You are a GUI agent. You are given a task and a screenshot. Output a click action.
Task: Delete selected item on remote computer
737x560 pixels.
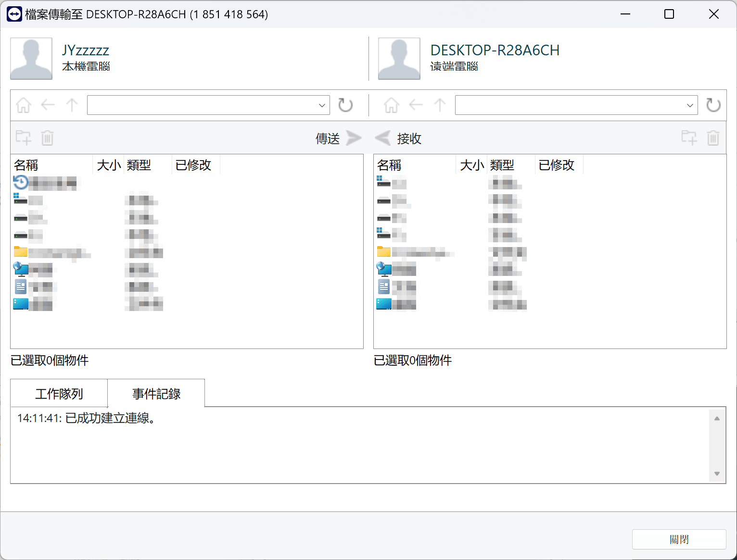coord(713,138)
